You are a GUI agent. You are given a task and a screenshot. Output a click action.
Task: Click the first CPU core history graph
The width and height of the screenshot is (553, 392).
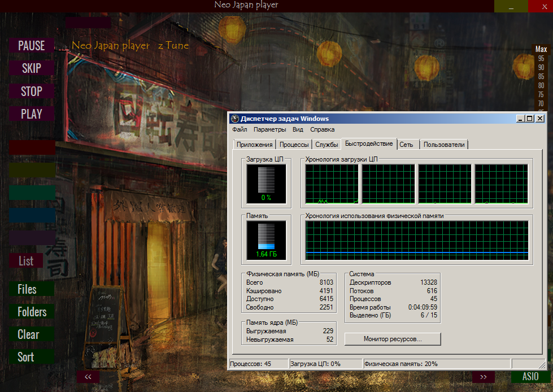(x=332, y=184)
